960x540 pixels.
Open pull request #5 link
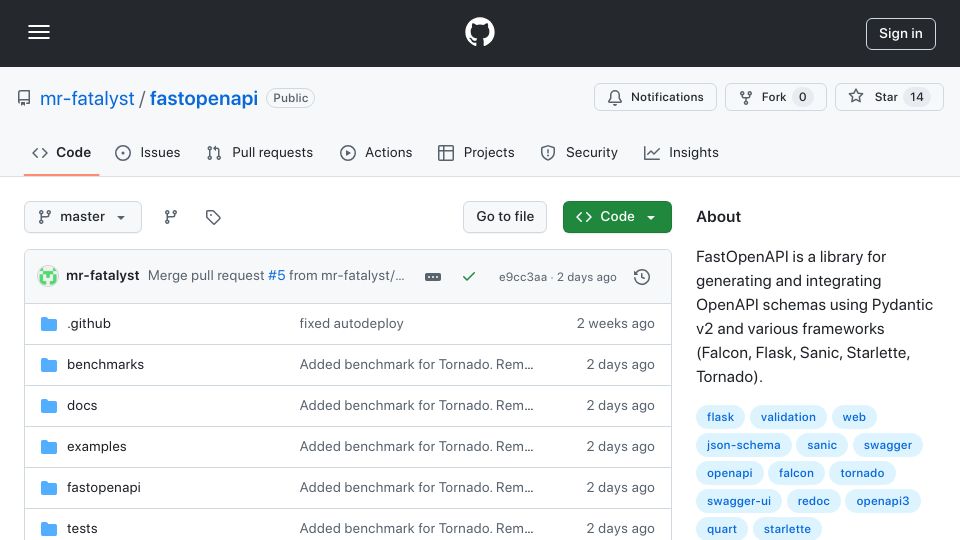pyautogui.click(x=277, y=276)
